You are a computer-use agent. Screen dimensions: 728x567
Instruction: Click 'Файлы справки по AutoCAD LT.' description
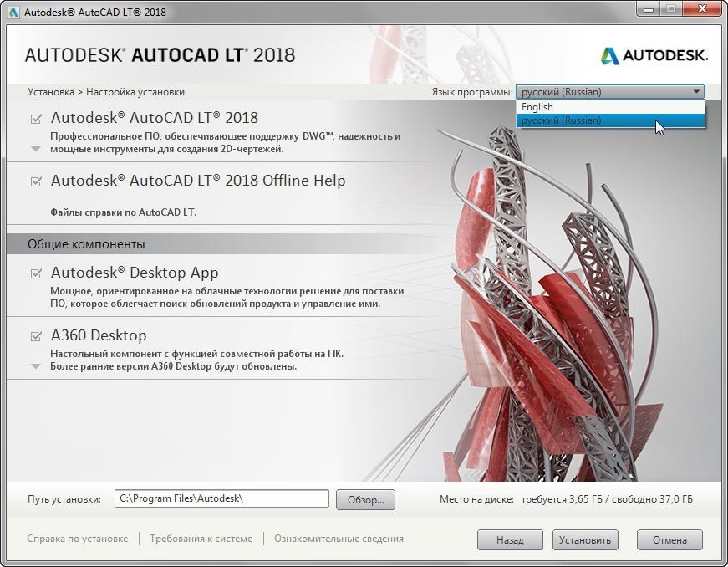[x=124, y=212]
